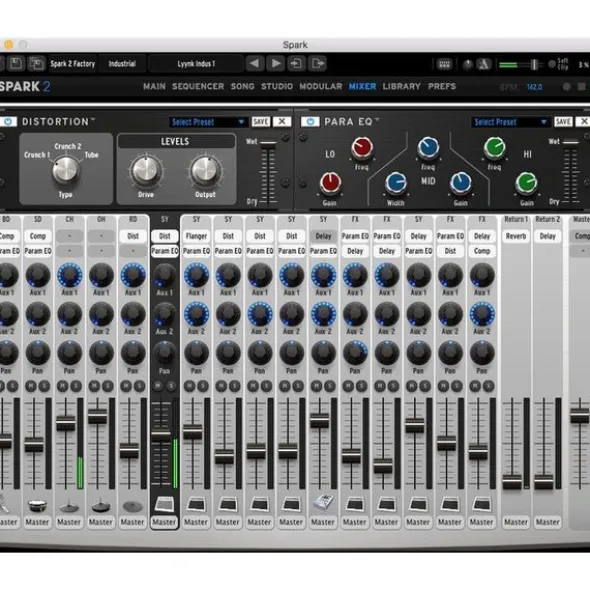Open Para EQ Select Preset dropdown

[510, 122]
